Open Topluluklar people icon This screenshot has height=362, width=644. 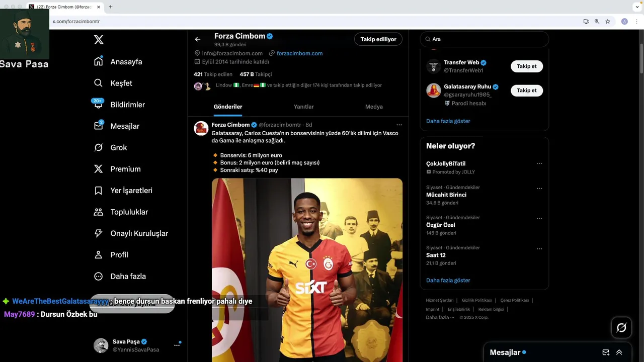coord(99,212)
